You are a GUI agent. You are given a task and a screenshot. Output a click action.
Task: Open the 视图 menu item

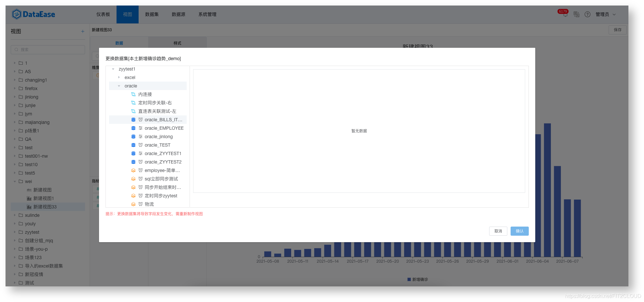coord(128,14)
